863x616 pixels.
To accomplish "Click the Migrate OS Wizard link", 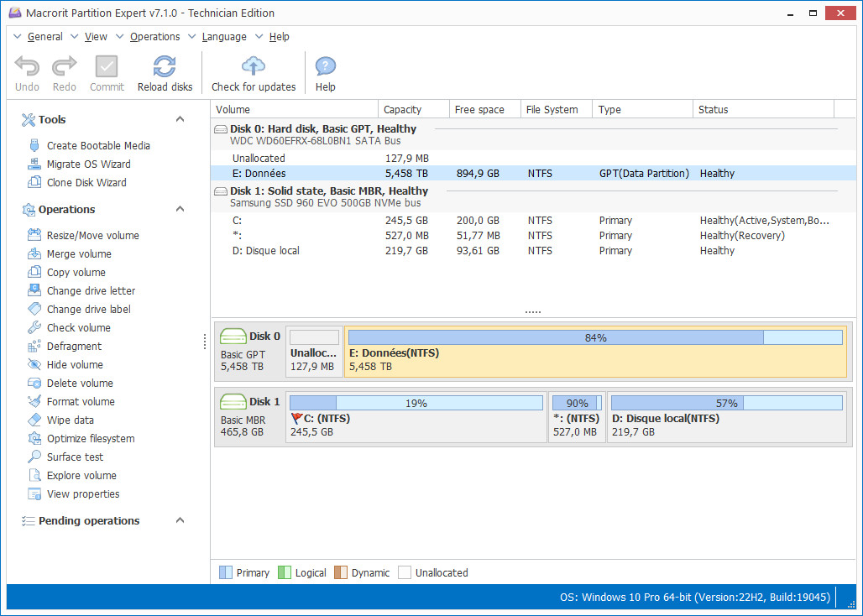I will click(89, 164).
